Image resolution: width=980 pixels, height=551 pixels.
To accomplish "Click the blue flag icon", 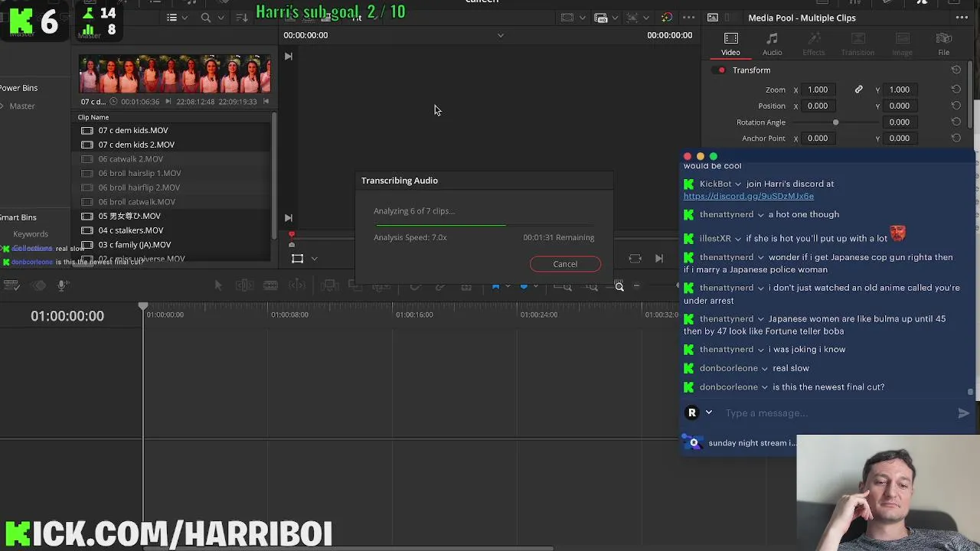I will tap(495, 286).
